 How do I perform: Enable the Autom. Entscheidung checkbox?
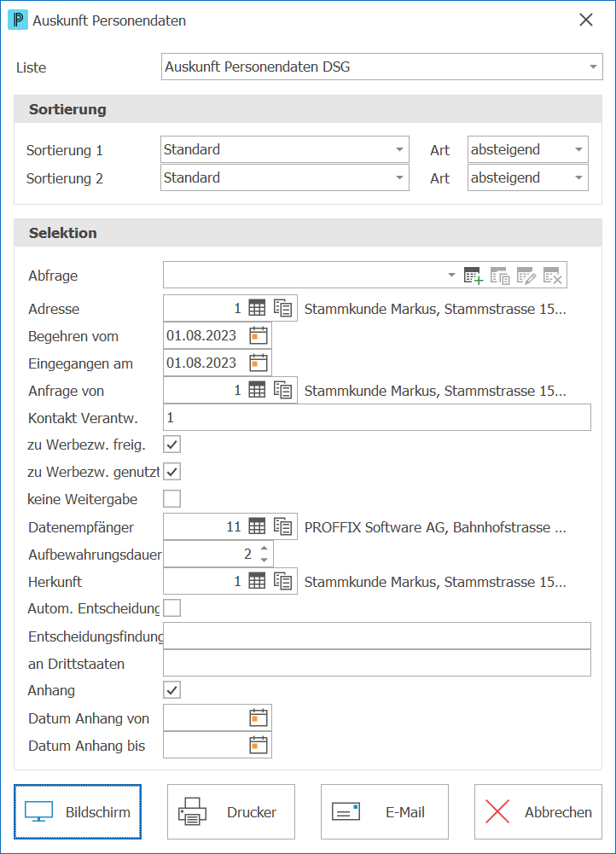click(172, 607)
